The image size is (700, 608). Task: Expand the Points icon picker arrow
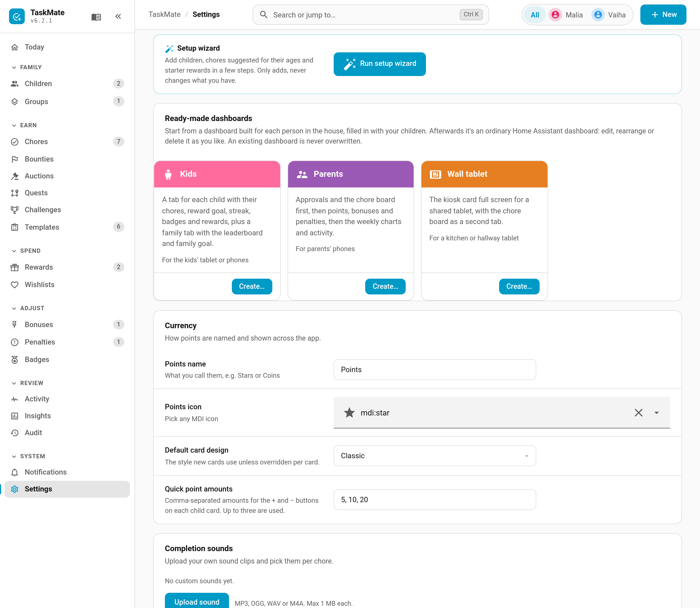point(657,413)
